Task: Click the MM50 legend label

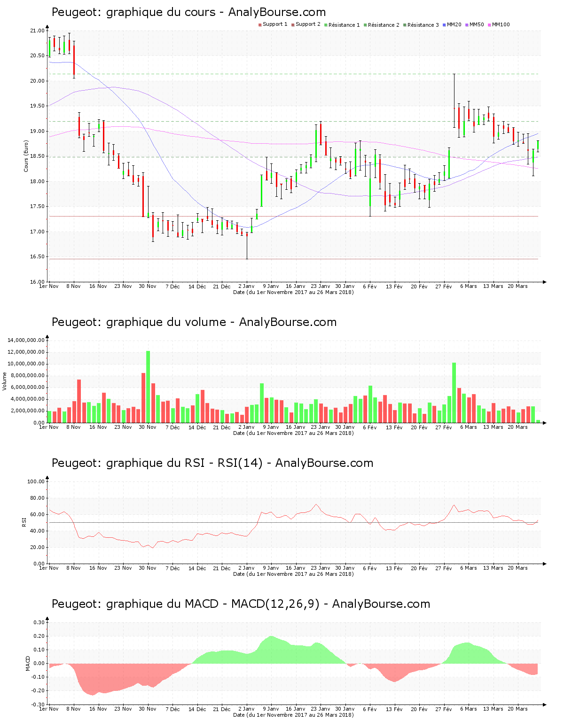Action: [477, 24]
